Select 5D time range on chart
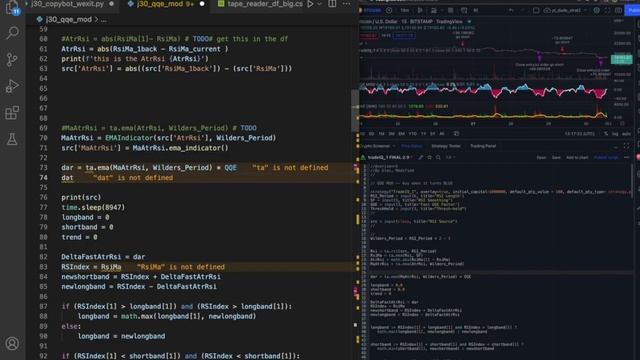The image size is (640, 360). click(371, 134)
